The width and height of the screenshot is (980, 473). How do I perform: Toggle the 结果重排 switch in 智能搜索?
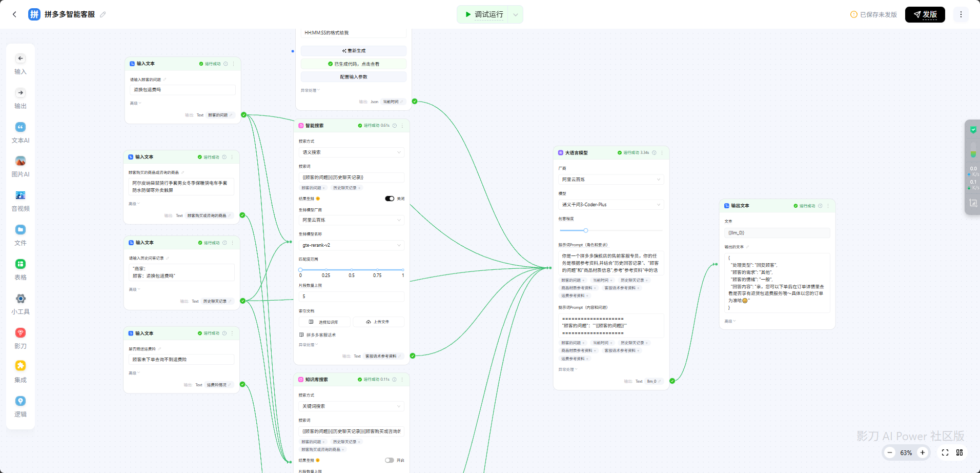click(x=390, y=199)
